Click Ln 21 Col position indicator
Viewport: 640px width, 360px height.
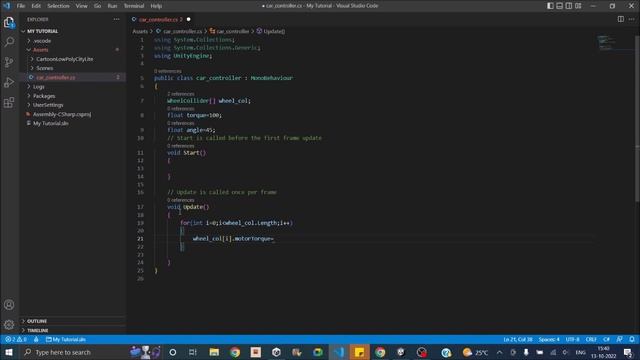tap(518, 340)
